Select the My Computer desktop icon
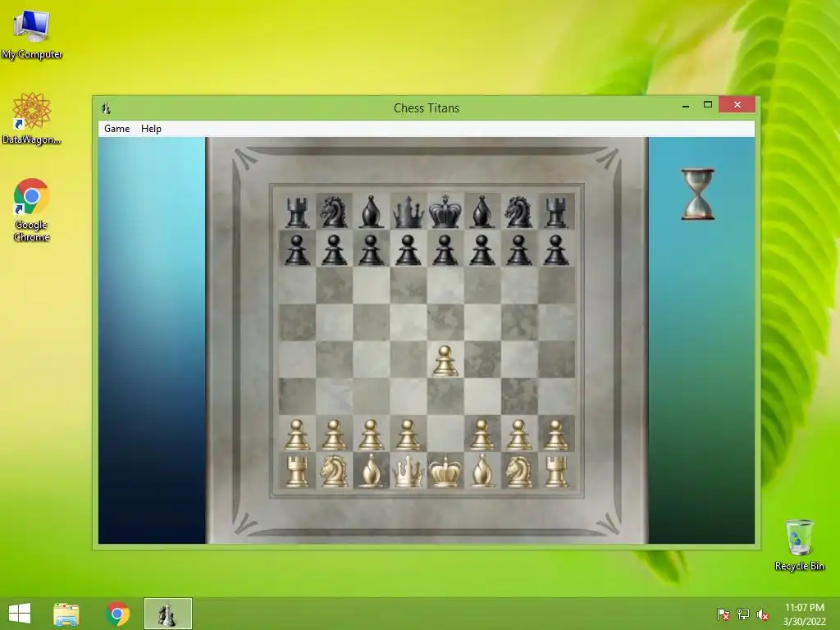The image size is (840, 630). tap(32, 34)
